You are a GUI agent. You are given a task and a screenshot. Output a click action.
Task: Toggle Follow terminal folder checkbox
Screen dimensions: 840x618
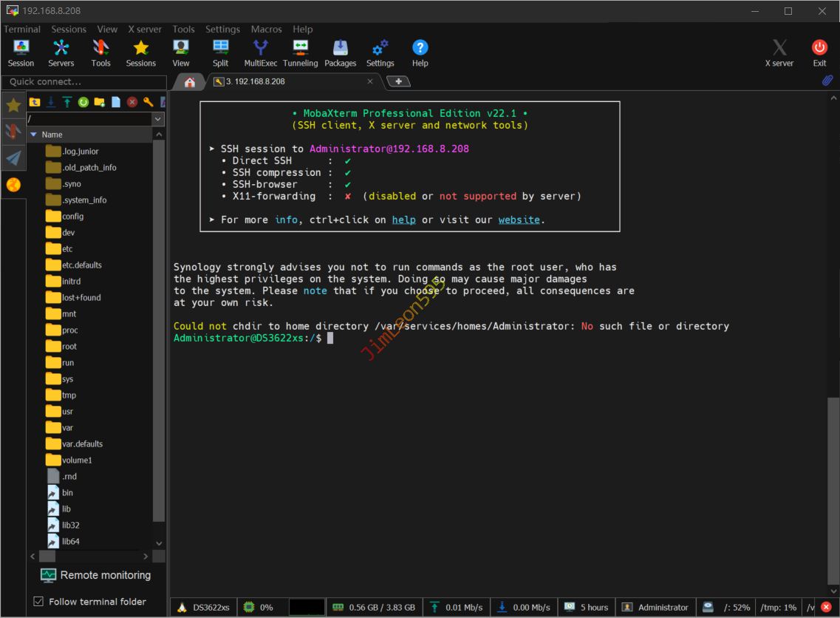pyautogui.click(x=39, y=602)
